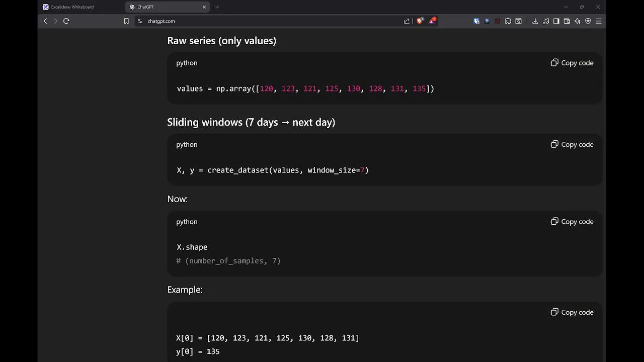Copy code for the np.array values block
The image size is (644, 362).
click(x=572, y=63)
